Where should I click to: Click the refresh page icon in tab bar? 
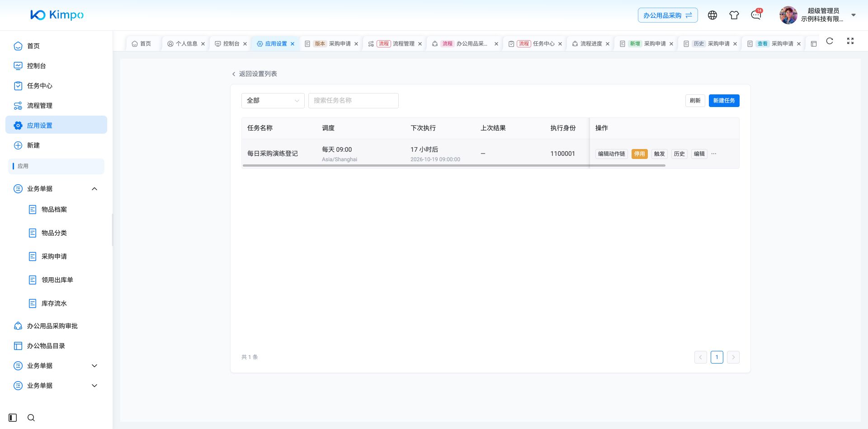point(830,41)
